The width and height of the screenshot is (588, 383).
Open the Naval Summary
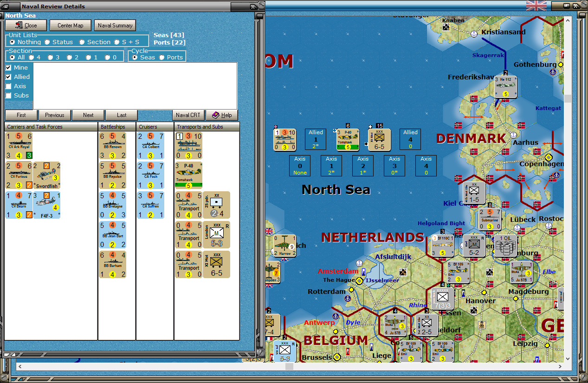(x=115, y=25)
